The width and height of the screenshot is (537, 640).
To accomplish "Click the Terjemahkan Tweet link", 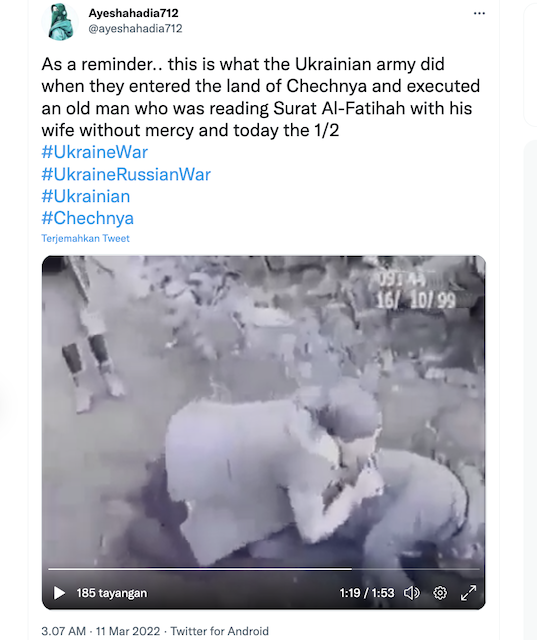I will 85,238.
